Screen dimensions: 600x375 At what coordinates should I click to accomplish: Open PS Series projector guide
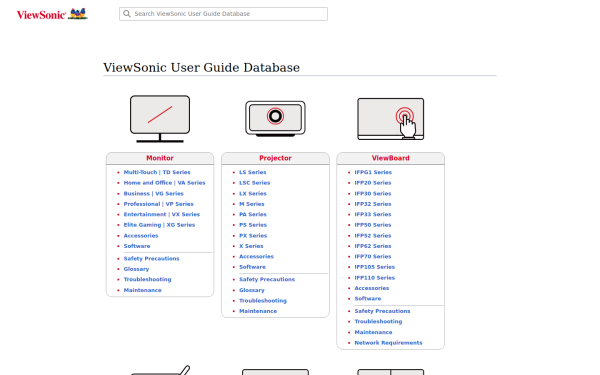click(253, 225)
